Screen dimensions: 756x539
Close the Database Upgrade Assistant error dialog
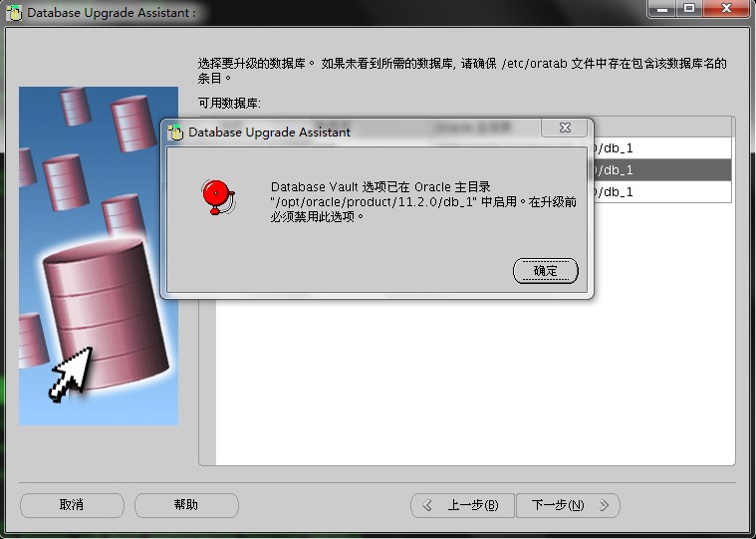click(565, 128)
